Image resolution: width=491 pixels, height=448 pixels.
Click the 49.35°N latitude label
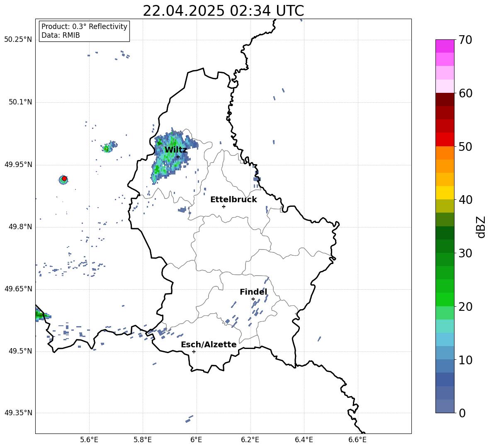coord(18,413)
